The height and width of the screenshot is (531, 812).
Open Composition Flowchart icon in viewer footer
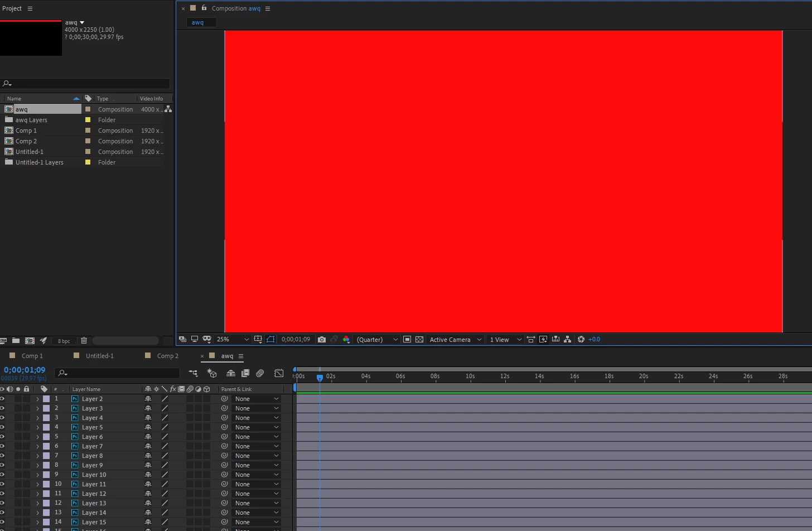[568, 339]
